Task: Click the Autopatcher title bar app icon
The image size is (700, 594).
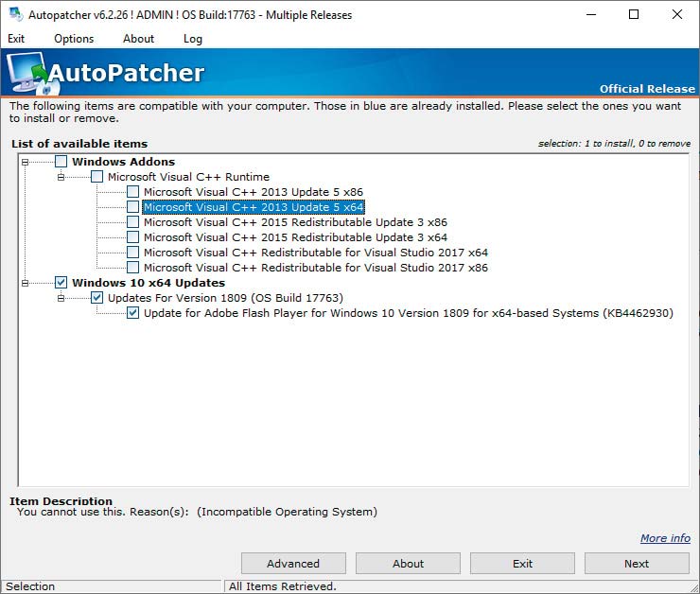Action: 16,14
